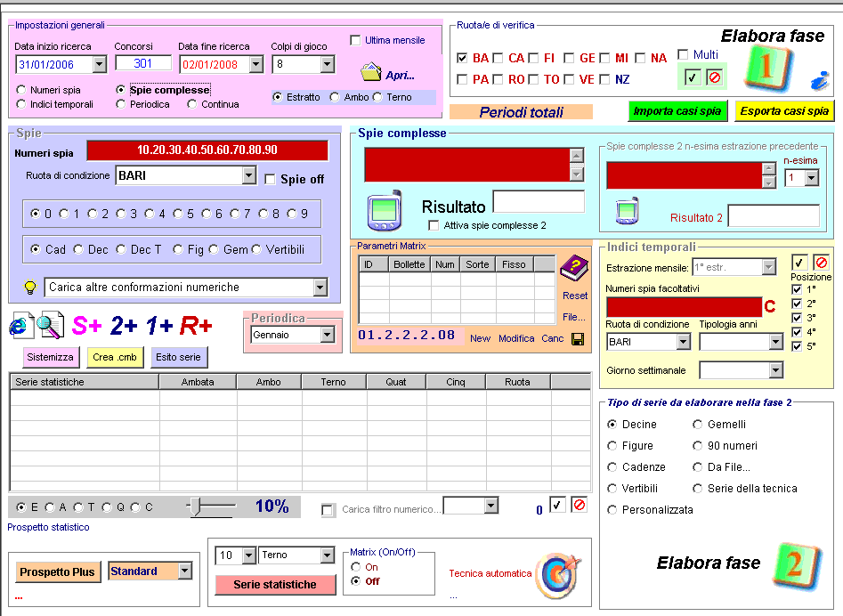Click Serie statistiche red button
This screenshot has height=616, width=843.
pos(275,584)
